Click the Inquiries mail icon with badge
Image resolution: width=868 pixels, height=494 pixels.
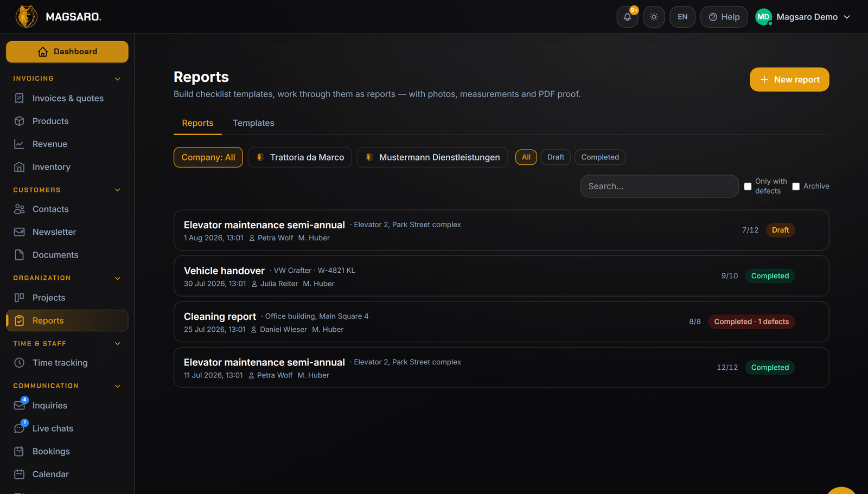click(x=20, y=406)
